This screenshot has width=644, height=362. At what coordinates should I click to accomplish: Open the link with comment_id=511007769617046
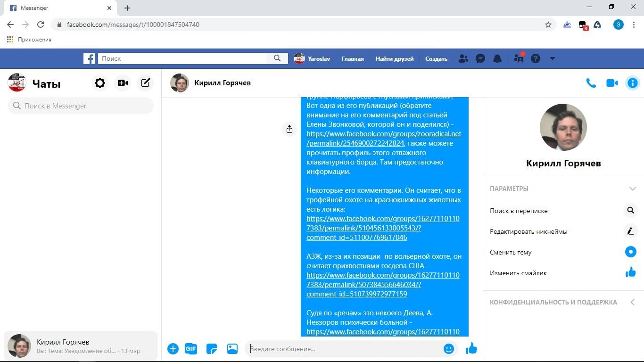tap(383, 228)
